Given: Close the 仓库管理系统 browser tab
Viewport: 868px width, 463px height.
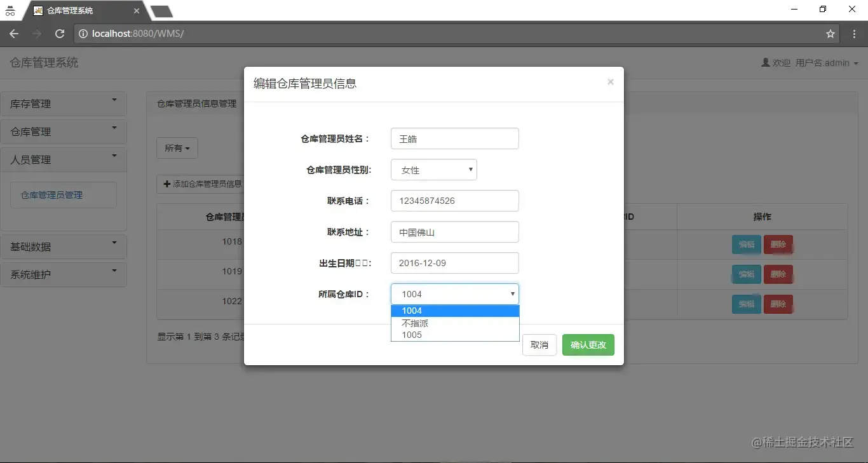Looking at the screenshot, I should coord(136,11).
